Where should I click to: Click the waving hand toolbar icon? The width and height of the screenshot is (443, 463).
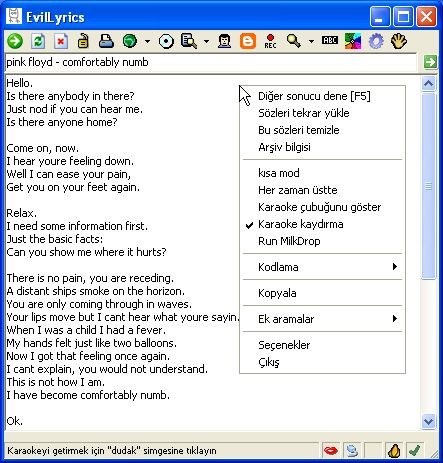click(x=399, y=41)
